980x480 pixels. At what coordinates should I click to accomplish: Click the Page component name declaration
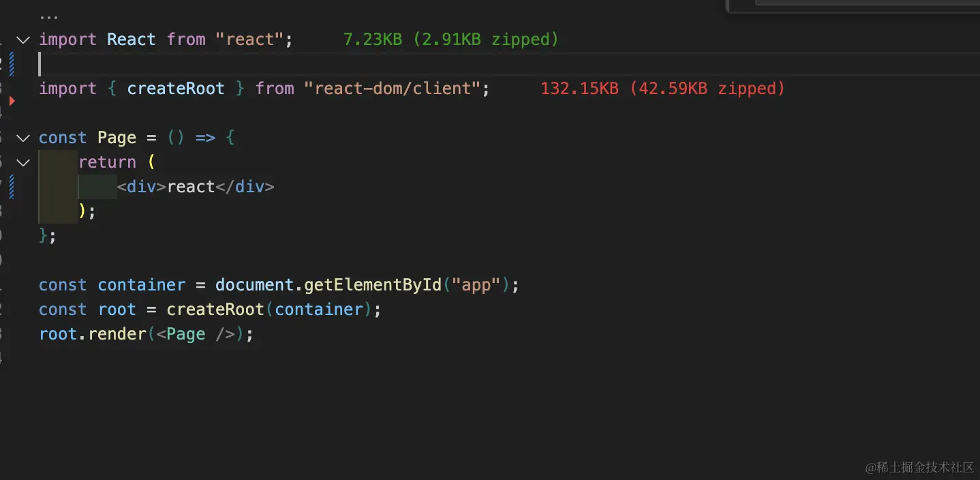click(x=117, y=138)
